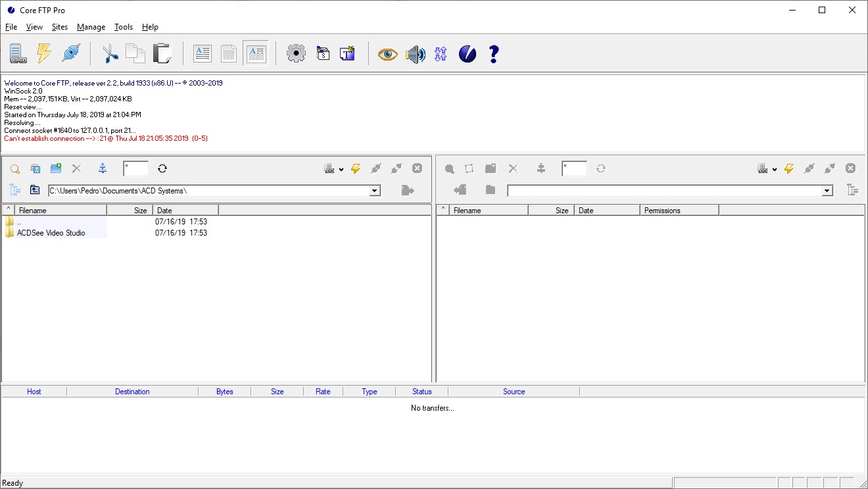The width and height of the screenshot is (868, 489).
Task: Refresh the local pane file listing
Action: [x=162, y=168]
